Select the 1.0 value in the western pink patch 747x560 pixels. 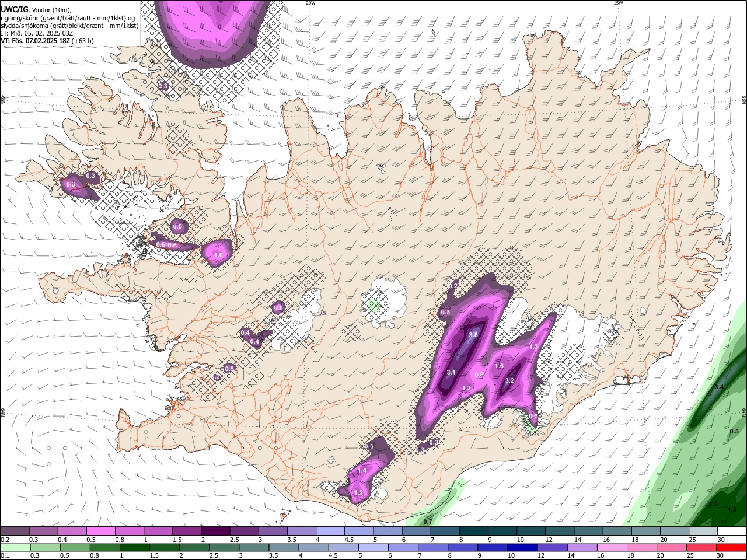[x=218, y=256]
